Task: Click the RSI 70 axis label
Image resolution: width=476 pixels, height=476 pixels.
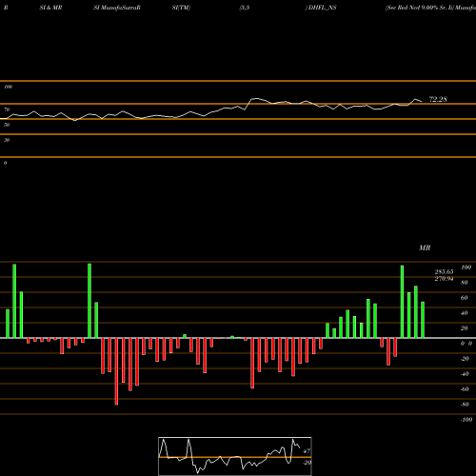Action: pos(7,109)
